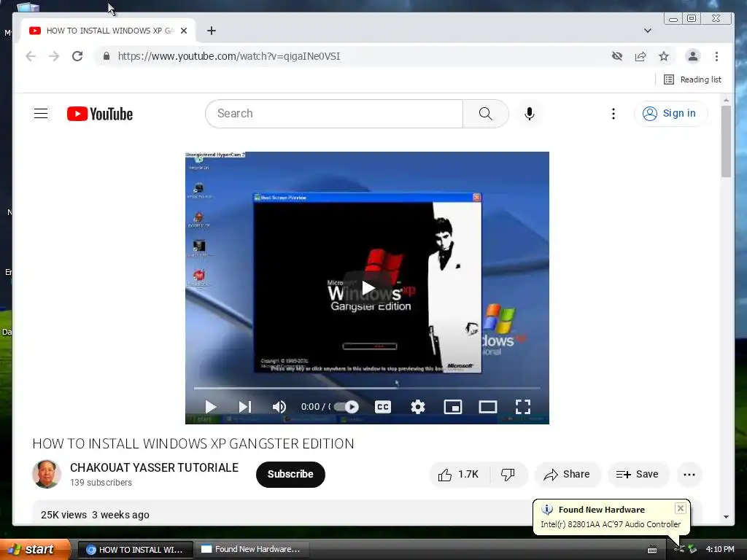Click the address bar URL
Viewport: 747px width, 560px height.
229,56
